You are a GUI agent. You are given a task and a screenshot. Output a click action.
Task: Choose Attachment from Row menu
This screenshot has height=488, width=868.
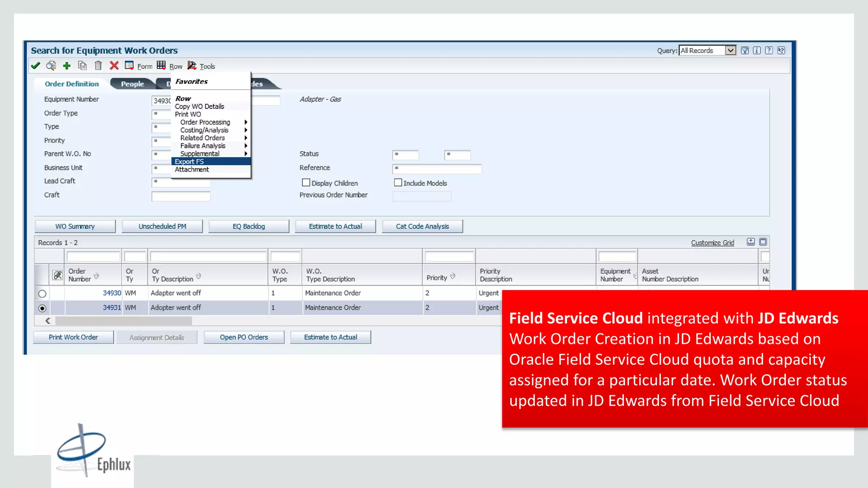tap(211, 169)
